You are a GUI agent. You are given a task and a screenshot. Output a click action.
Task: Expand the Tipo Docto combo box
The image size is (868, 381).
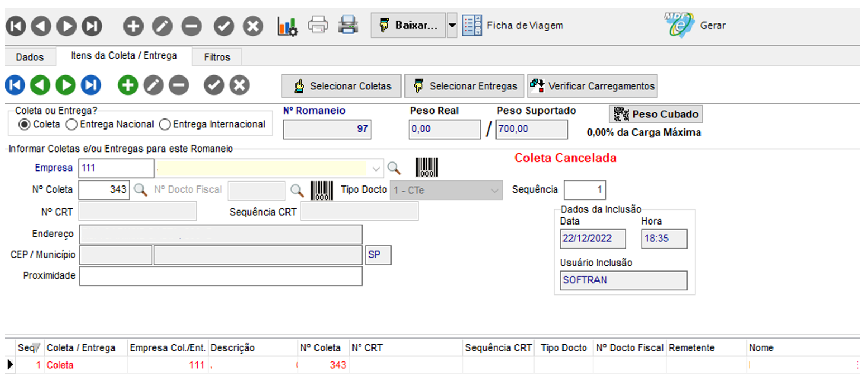(x=494, y=190)
